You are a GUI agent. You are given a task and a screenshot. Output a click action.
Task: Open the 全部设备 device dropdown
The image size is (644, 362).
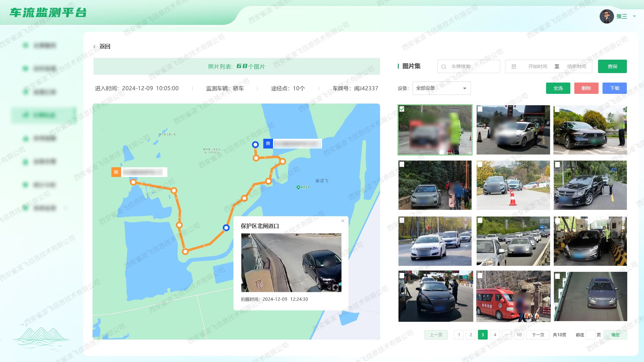[441, 88]
